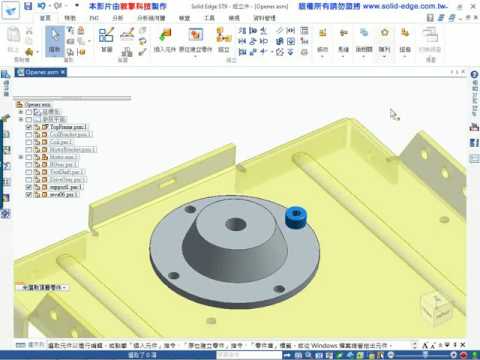Toggle visibility checkbox for CoilBracket.par:1
Screen dimensions: 480x360
tap(29, 135)
